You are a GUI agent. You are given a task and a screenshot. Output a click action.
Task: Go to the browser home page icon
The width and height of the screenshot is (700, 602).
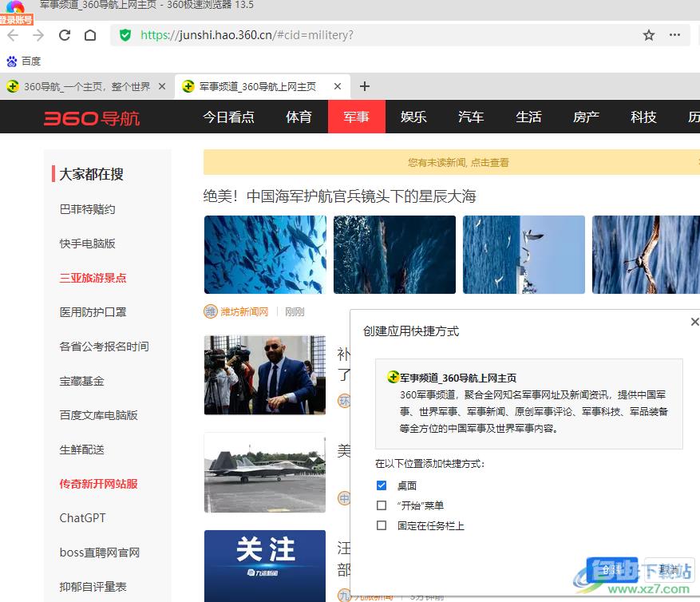click(x=90, y=35)
